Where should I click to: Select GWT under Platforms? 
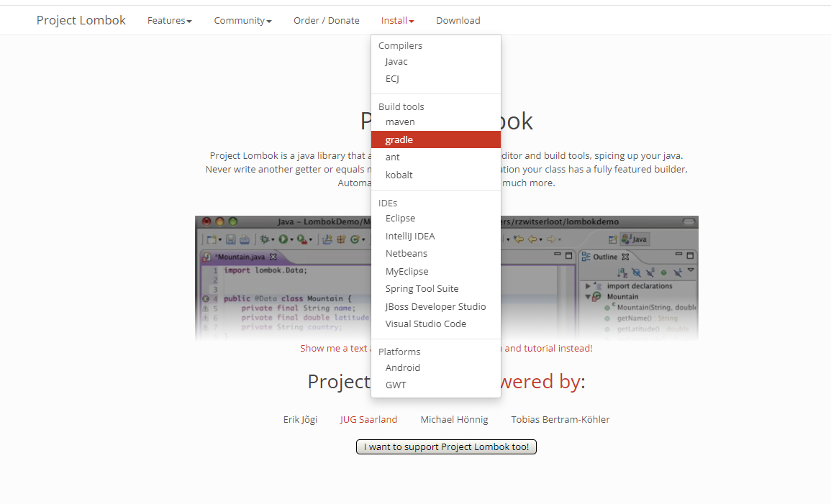pyautogui.click(x=435, y=385)
